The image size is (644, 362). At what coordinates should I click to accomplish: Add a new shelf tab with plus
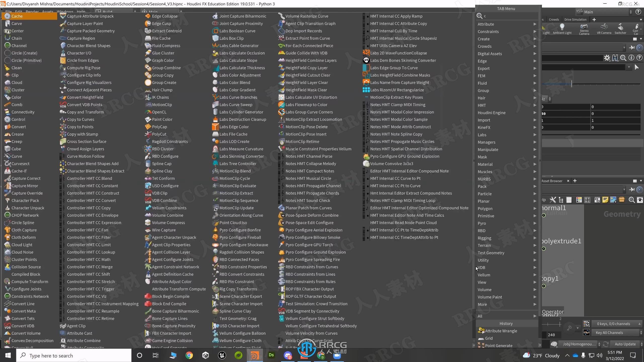(x=594, y=19)
